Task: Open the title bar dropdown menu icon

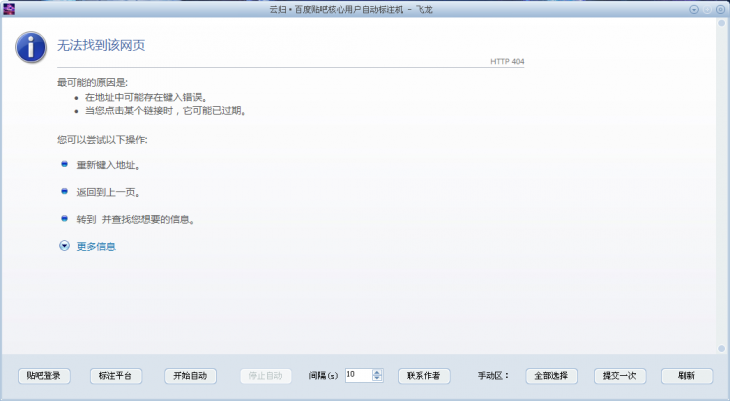Action: coord(694,9)
